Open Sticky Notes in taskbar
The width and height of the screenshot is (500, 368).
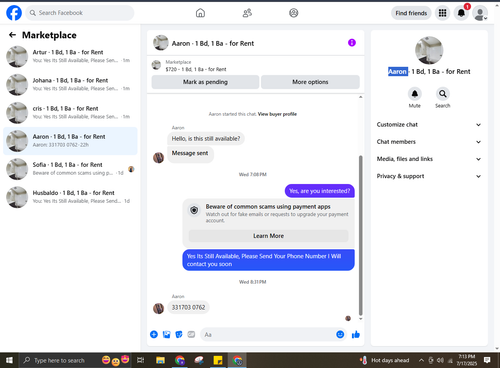click(x=218, y=360)
